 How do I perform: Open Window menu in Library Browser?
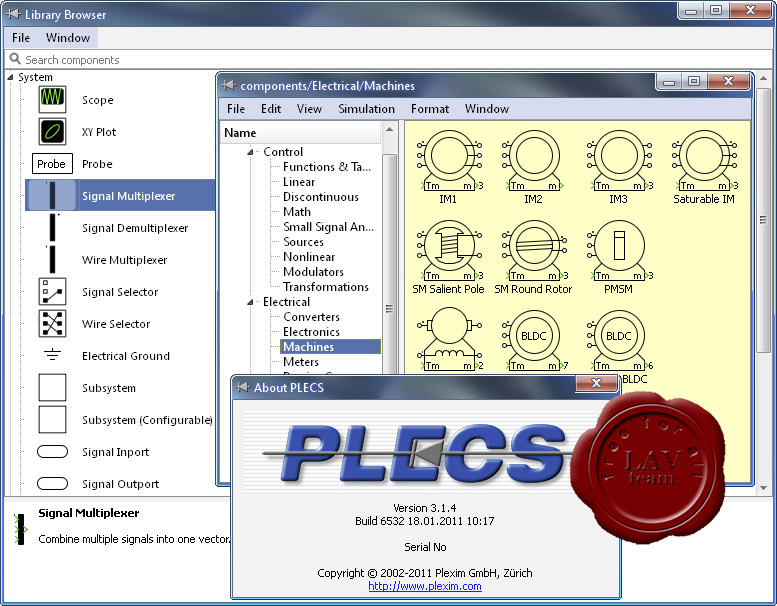(x=68, y=38)
